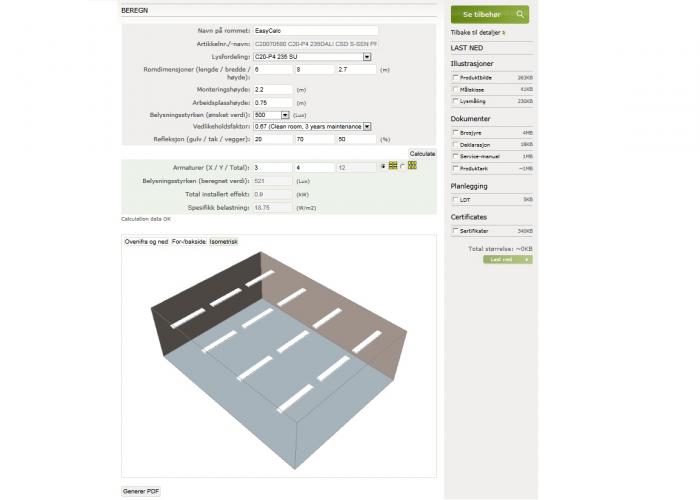Follow the Tilbake til detaljer link
Image resolution: width=700 pixels, height=500 pixels.
478,33
